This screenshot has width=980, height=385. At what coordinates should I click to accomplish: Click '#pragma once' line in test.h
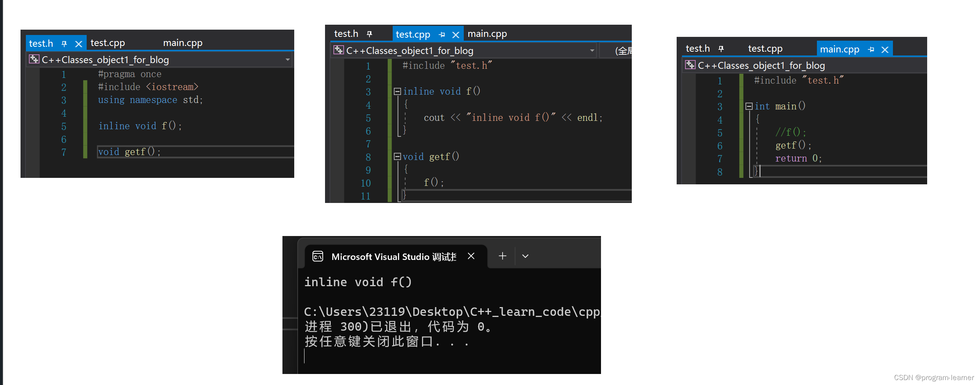[x=129, y=74]
